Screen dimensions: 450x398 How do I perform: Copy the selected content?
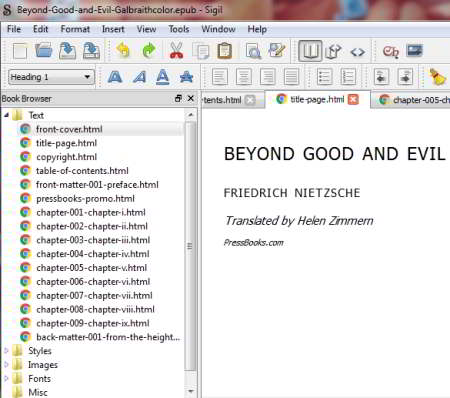pyautogui.click(x=201, y=52)
